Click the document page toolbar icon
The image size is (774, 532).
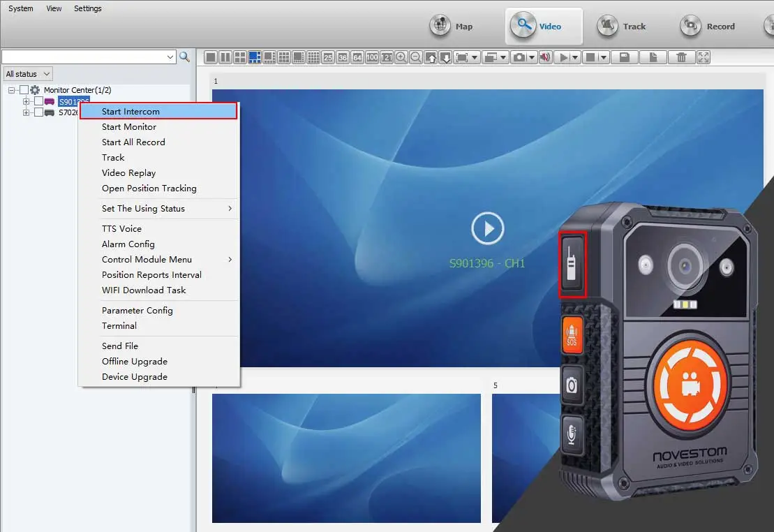[653, 57]
